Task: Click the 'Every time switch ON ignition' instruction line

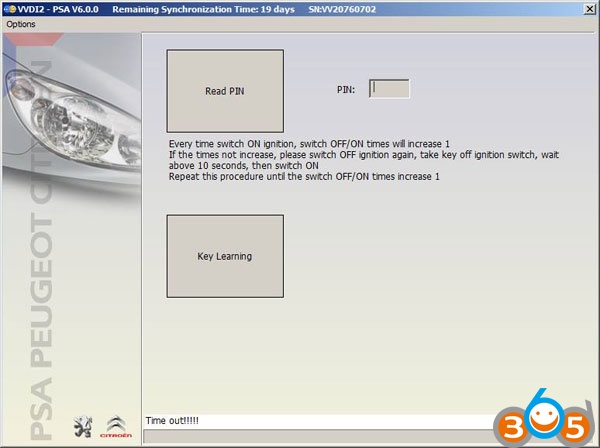Action: pos(309,145)
